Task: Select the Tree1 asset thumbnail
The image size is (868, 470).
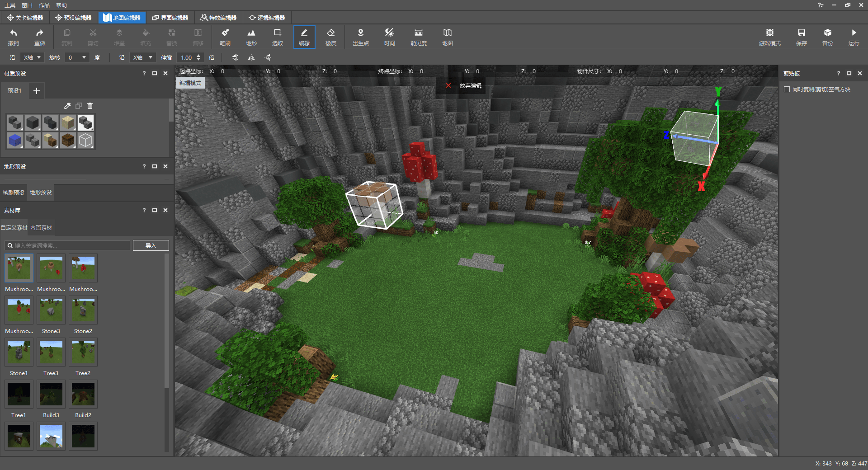Action: tap(19, 394)
